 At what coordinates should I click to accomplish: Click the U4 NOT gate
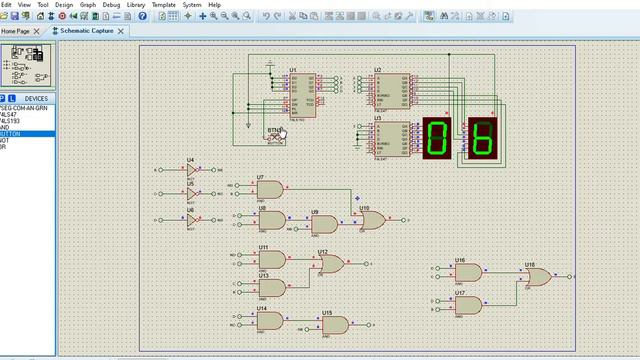click(x=191, y=170)
